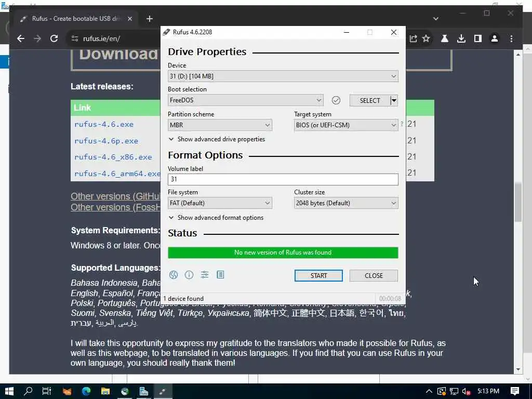Image resolution: width=532 pixels, height=399 pixels.
Task: Click the green Status progress bar
Action: pos(283,252)
